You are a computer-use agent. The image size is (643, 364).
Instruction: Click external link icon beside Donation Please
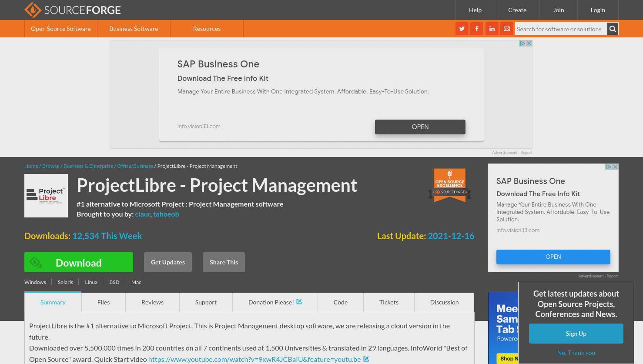click(x=299, y=301)
